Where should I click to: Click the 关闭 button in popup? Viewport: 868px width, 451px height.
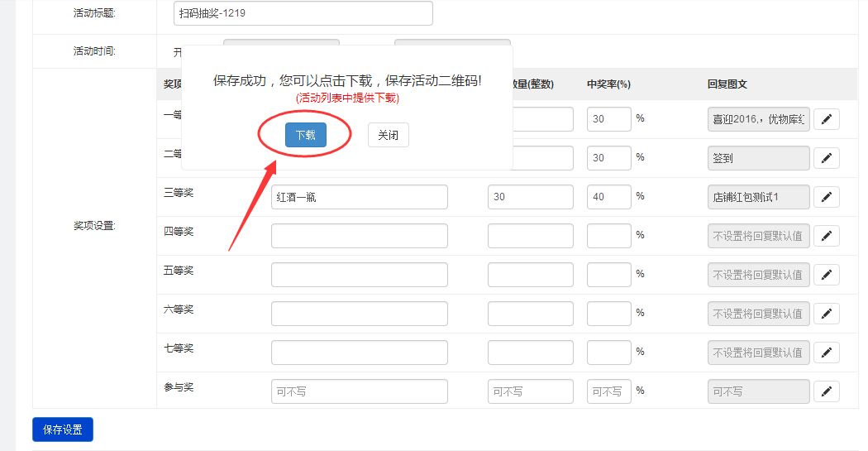388,135
